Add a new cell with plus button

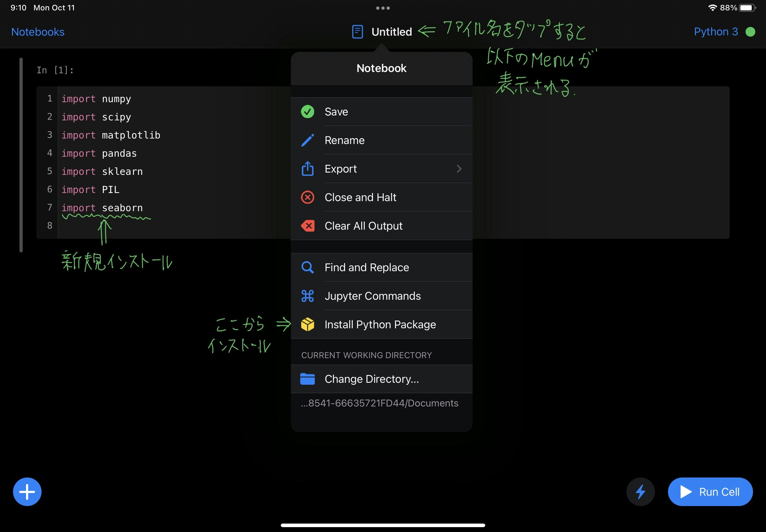(27, 492)
